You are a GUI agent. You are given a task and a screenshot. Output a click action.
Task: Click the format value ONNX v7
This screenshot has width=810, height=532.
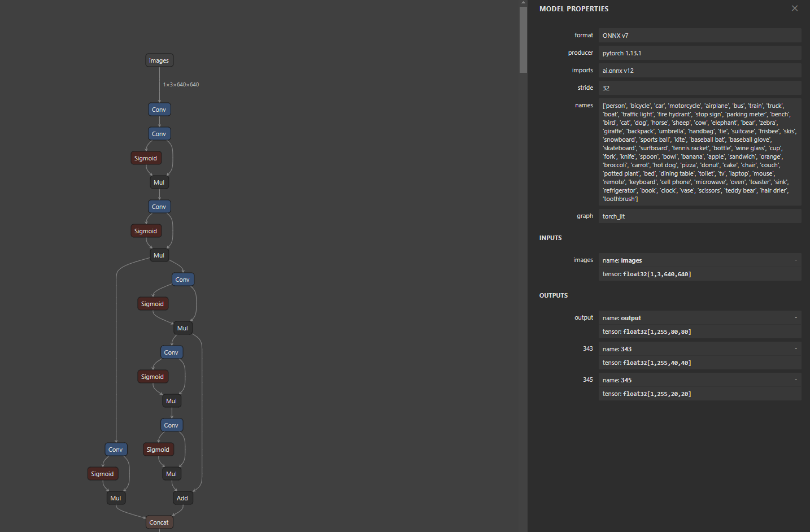(x=699, y=35)
